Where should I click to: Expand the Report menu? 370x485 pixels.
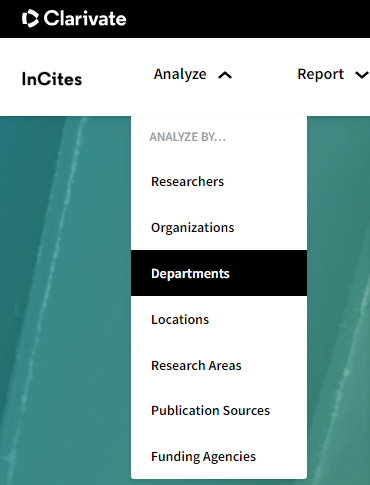point(333,74)
